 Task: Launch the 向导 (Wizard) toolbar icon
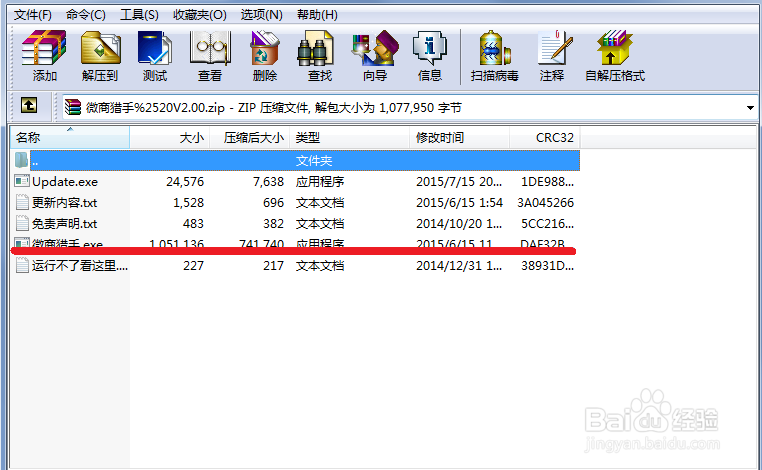click(x=375, y=48)
